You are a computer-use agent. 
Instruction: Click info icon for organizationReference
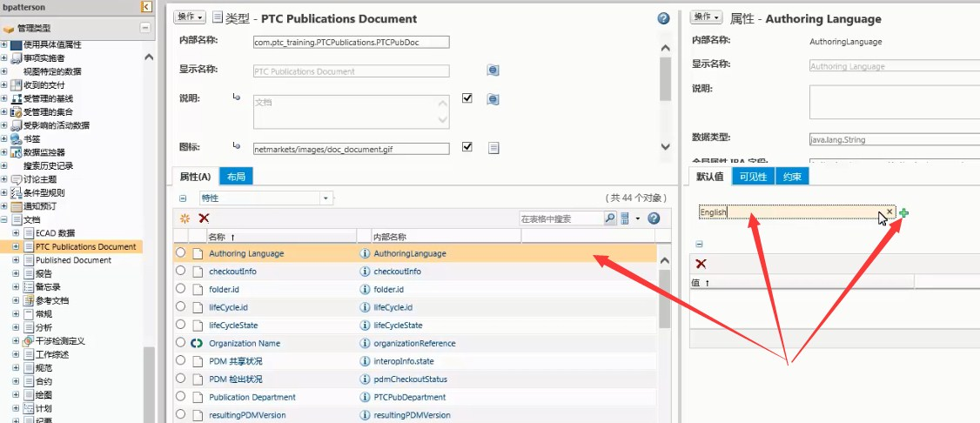(365, 343)
